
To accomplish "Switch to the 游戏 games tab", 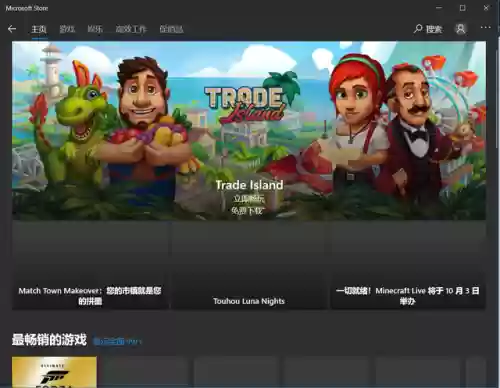I will point(67,29).
